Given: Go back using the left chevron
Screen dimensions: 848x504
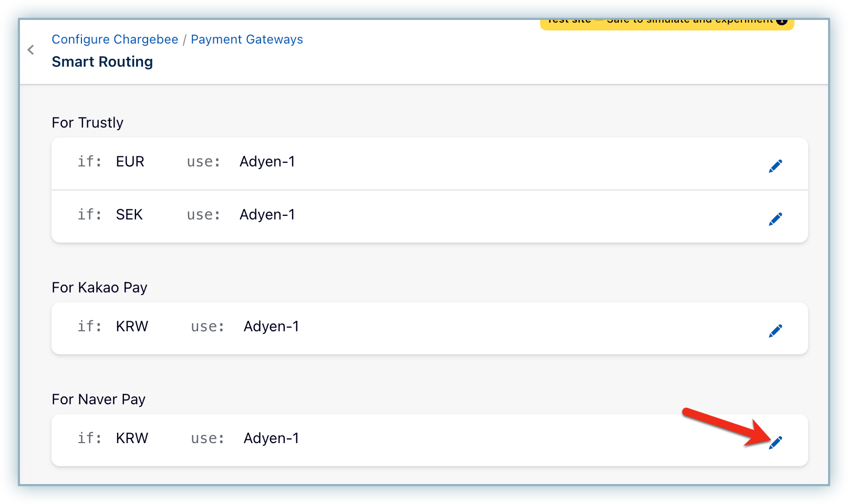Looking at the screenshot, I should click(31, 50).
